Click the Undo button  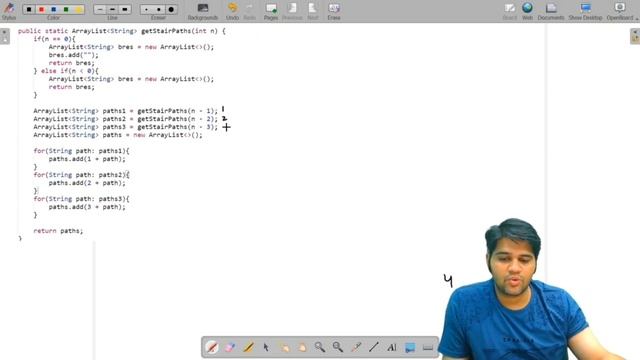click(232, 11)
